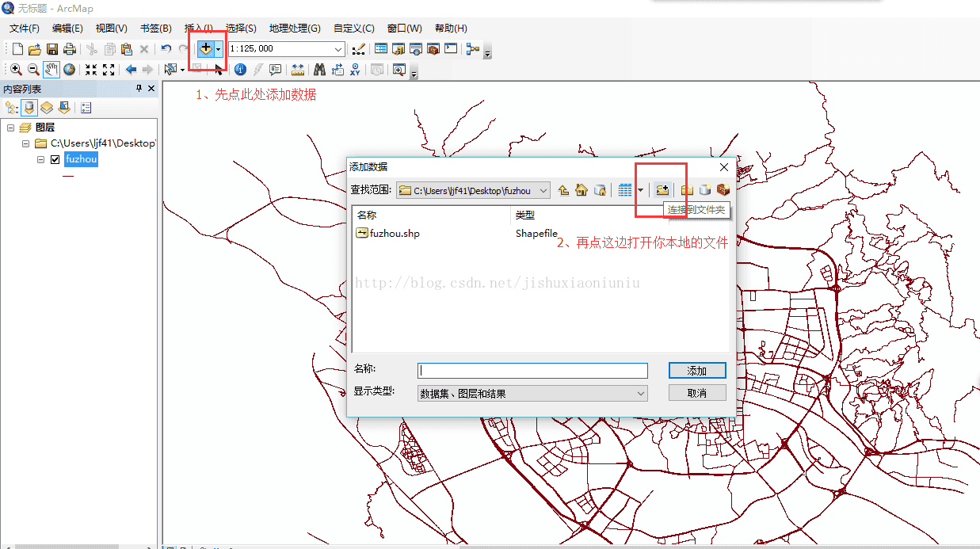Open the Find Route tool
This screenshot has width=980, height=549.
coord(337,70)
